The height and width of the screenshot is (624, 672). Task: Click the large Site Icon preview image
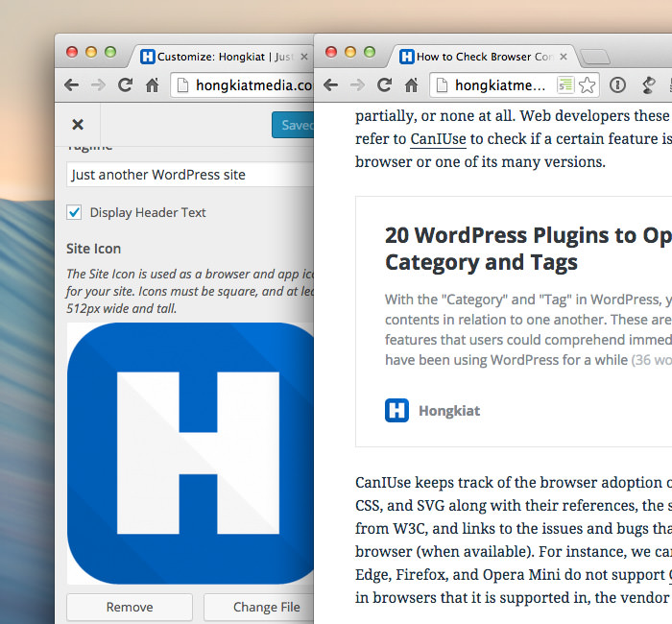click(190, 453)
